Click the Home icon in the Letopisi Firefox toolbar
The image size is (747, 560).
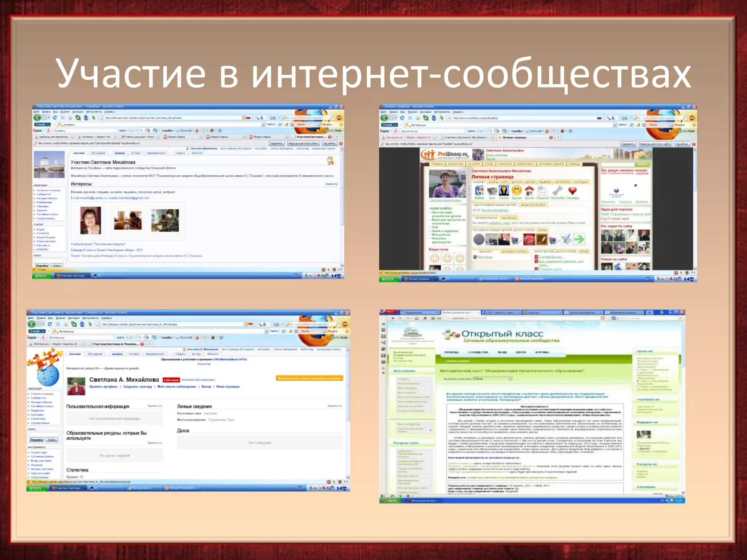[x=66, y=324]
